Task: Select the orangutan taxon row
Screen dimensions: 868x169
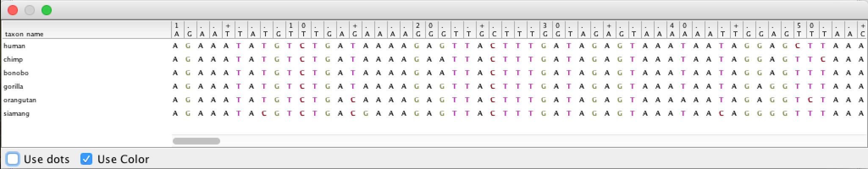Action: (434, 100)
